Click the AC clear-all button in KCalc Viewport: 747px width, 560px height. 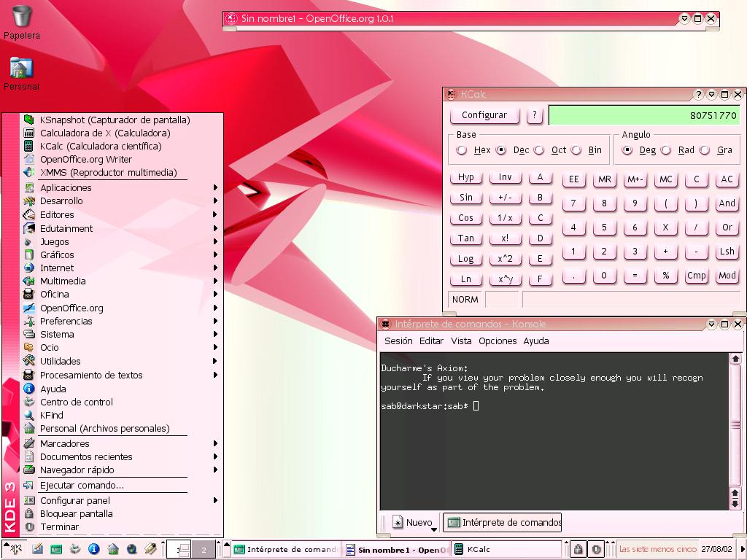[727, 179]
